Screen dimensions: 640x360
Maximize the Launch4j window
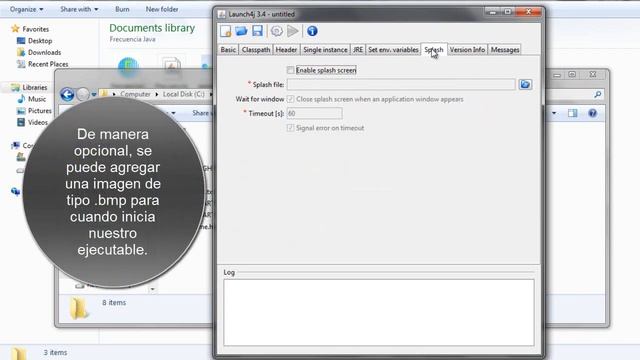(508, 12)
